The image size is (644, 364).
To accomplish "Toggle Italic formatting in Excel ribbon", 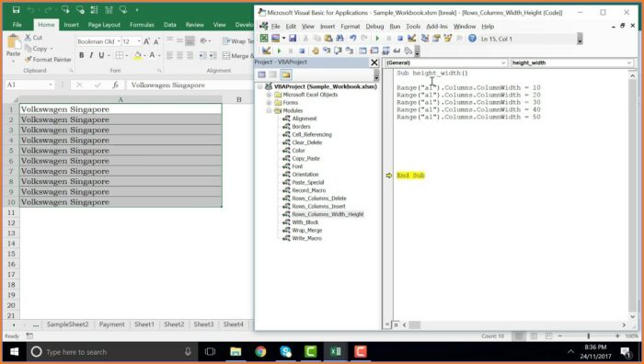I will click(91, 55).
